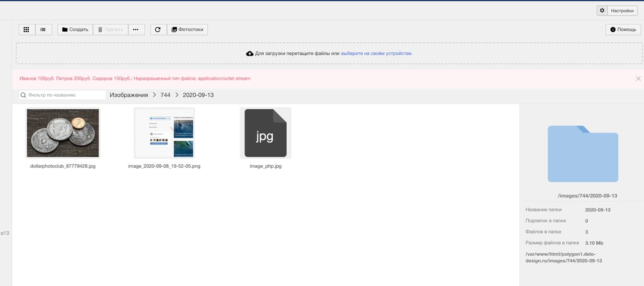
Task: Select the image_2020-09-08 screenshot thumbnail
Action: tap(164, 133)
